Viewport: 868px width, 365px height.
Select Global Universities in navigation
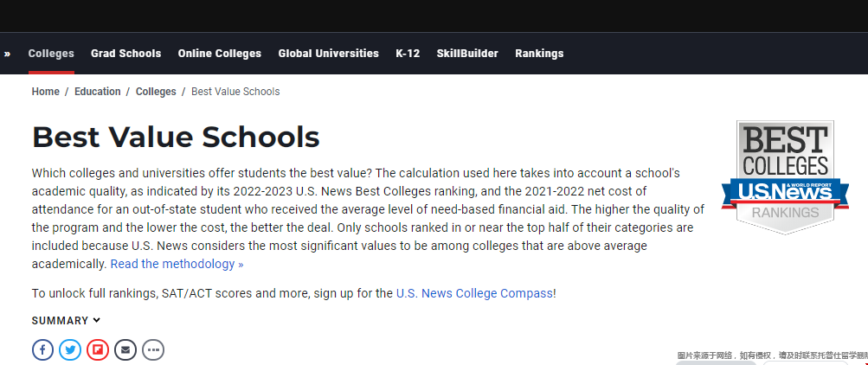tap(328, 54)
